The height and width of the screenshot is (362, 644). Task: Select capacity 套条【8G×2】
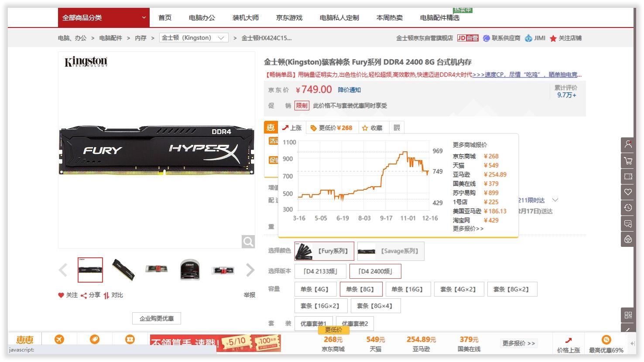point(512,289)
